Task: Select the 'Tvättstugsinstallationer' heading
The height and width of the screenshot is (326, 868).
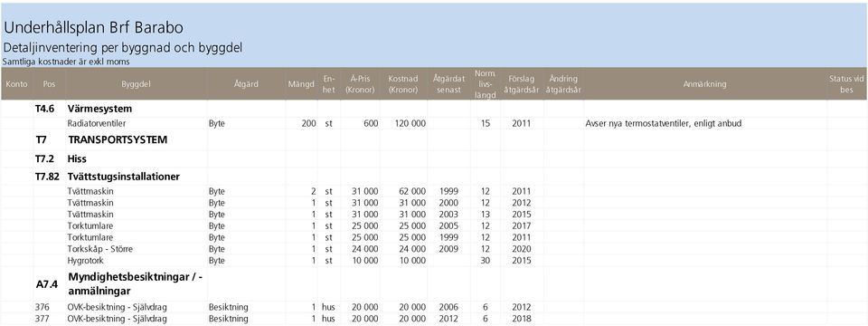Action: [x=124, y=177]
